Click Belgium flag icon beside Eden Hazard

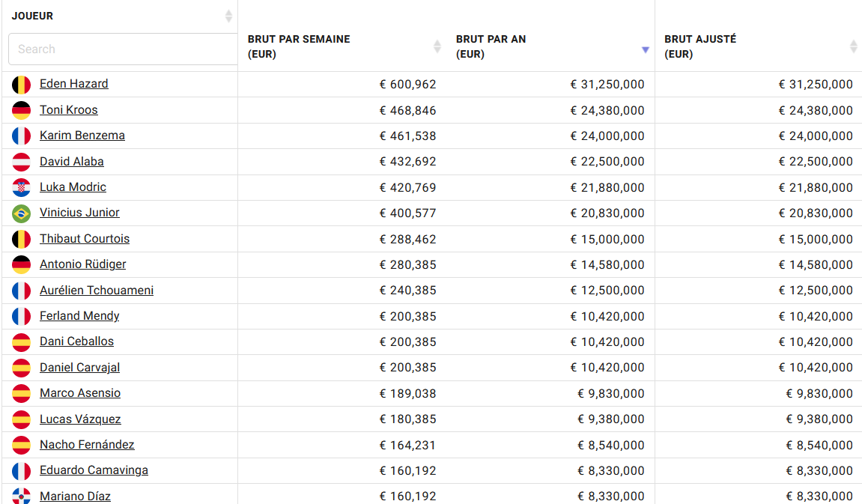[22, 85]
